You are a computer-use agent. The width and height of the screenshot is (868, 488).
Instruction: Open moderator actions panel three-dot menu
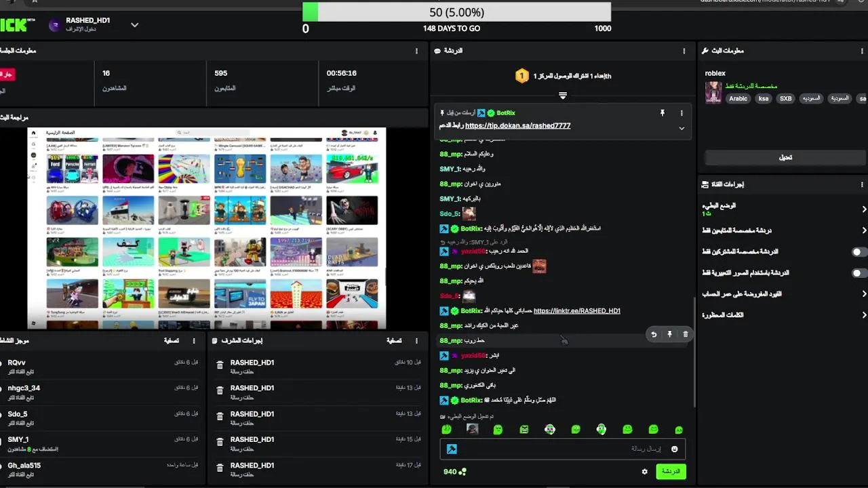point(416,341)
